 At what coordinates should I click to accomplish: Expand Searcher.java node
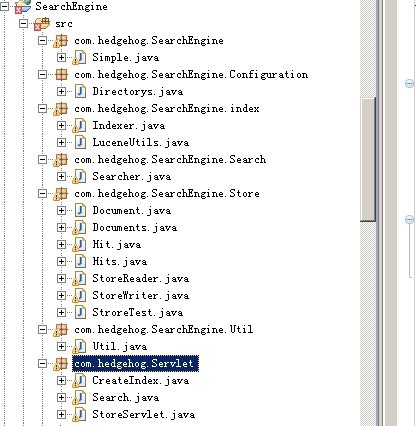[x=61, y=177]
